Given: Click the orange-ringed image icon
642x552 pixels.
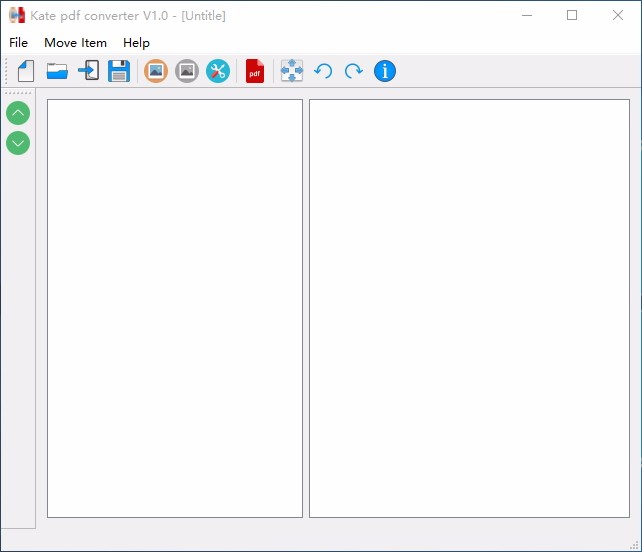Looking at the screenshot, I should coord(156,71).
